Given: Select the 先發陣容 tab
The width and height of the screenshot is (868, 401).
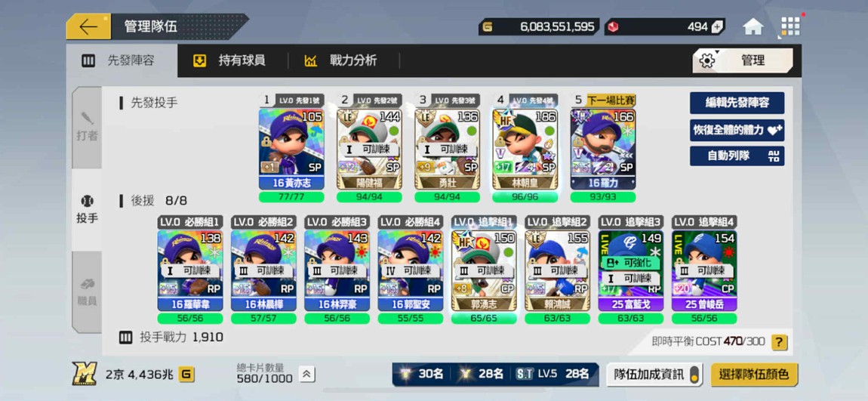Looking at the screenshot, I should click(x=122, y=60).
